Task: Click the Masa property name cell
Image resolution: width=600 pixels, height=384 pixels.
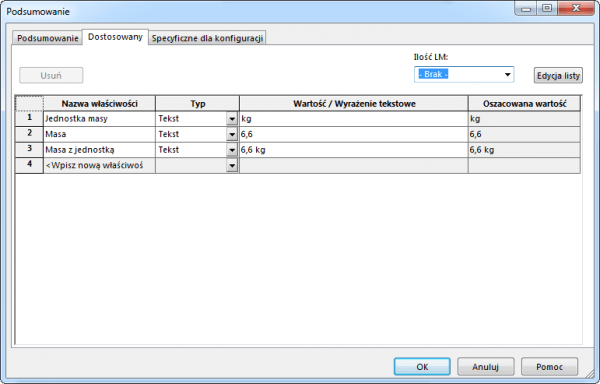Action: click(x=99, y=134)
